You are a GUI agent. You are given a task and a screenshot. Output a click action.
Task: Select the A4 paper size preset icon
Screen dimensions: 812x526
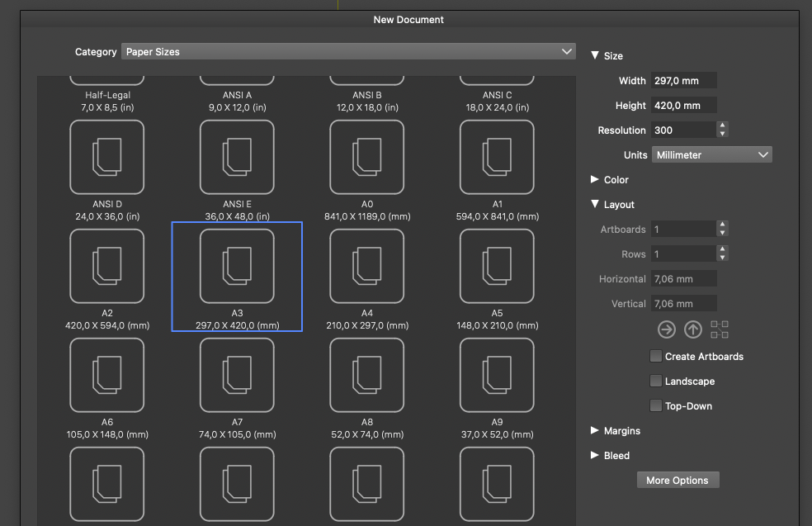[x=367, y=266]
